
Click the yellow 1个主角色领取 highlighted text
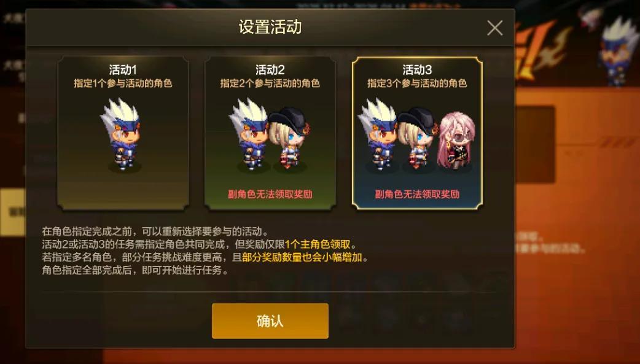318,244
